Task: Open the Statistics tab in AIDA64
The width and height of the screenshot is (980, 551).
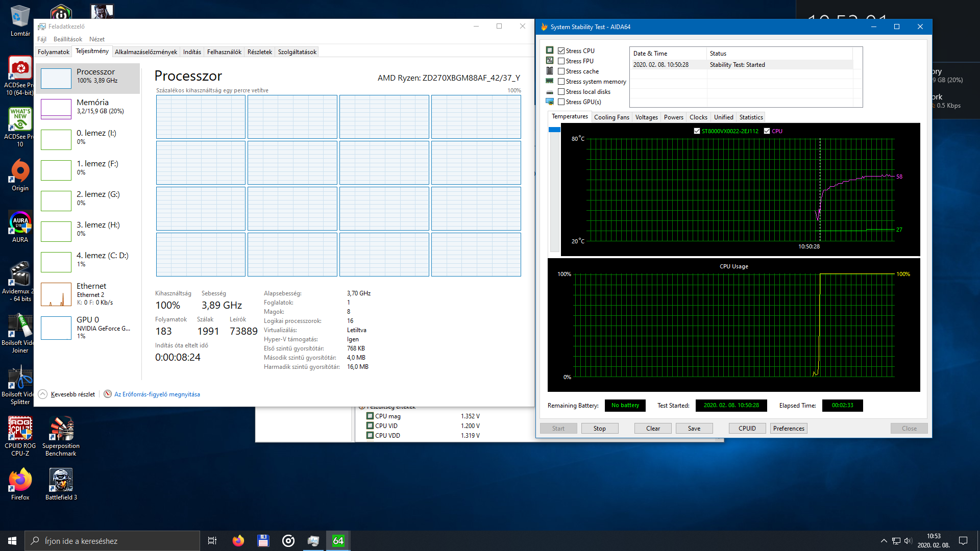Action: point(751,117)
